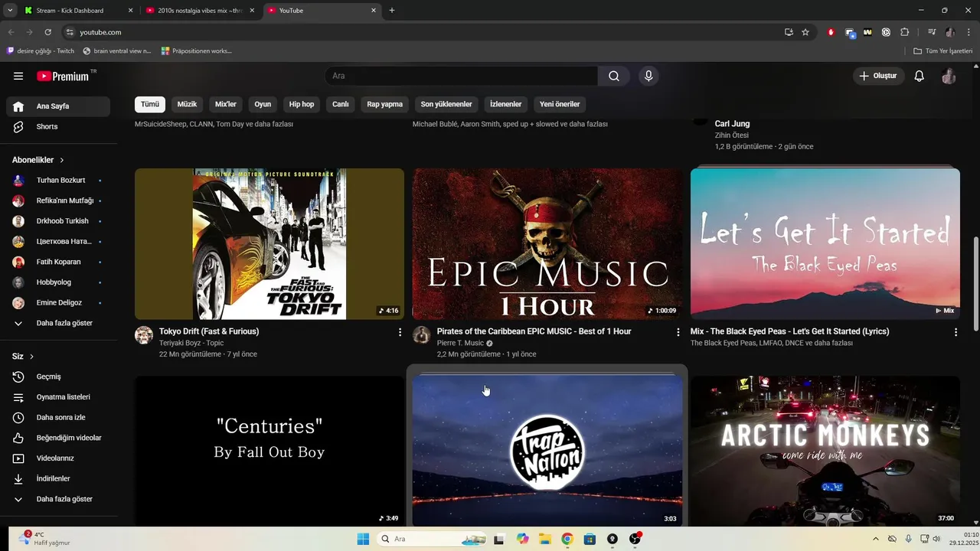Select the Oyun filter chip
Image resolution: width=980 pixels, height=551 pixels.
pyautogui.click(x=263, y=104)
